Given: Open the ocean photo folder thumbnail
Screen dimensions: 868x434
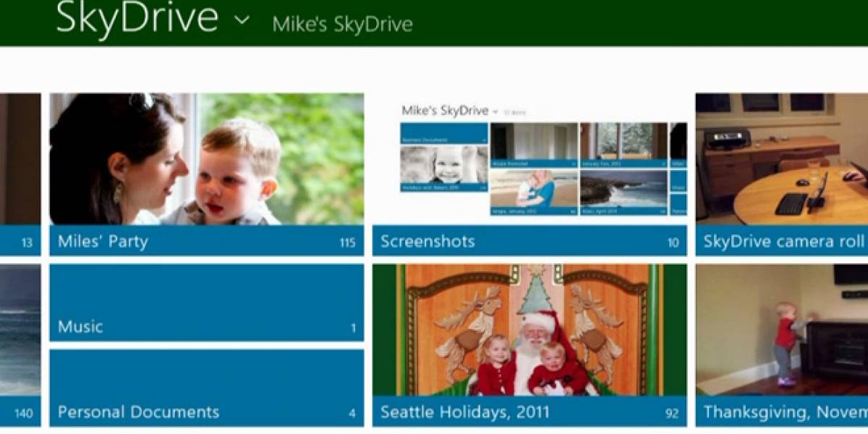Looking at the screenshot, I should click(x=20, y=330).
